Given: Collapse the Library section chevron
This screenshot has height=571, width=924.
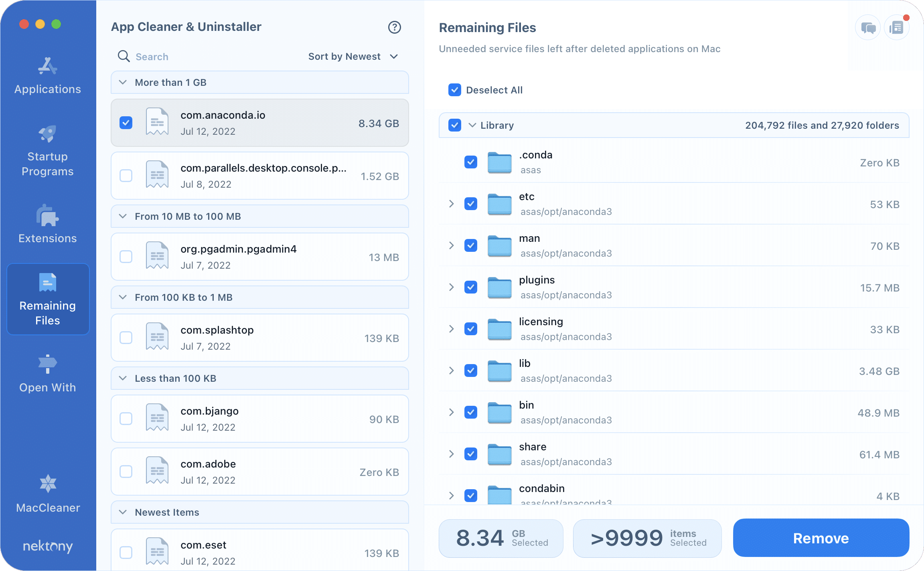Looking at the screenshot, I should tap(472, 125).
